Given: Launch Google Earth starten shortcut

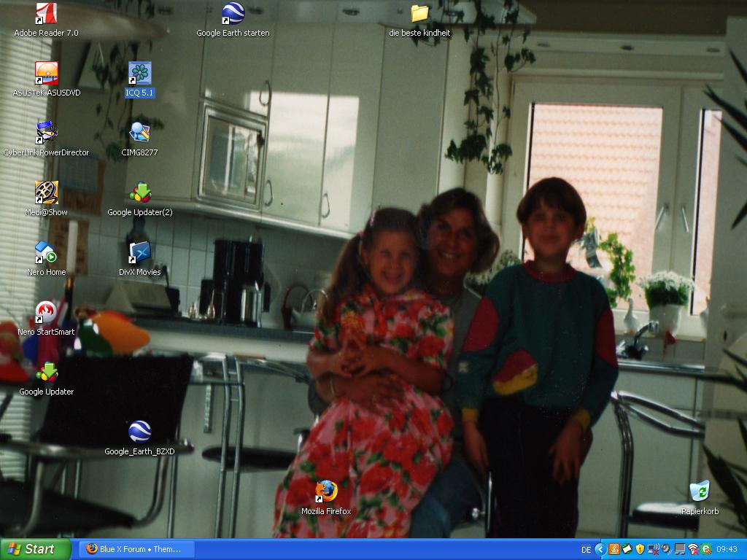Looking at the screenshot, I should coord(233,14).
